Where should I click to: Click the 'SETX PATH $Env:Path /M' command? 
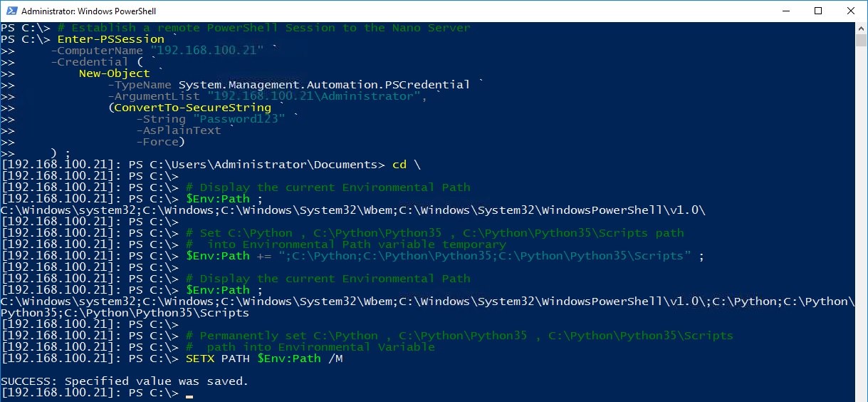pyautogui.click(x=263, y=359)
